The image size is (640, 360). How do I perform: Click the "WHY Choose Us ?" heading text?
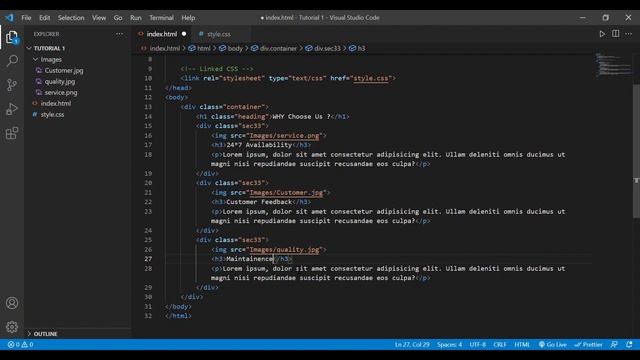301,117
